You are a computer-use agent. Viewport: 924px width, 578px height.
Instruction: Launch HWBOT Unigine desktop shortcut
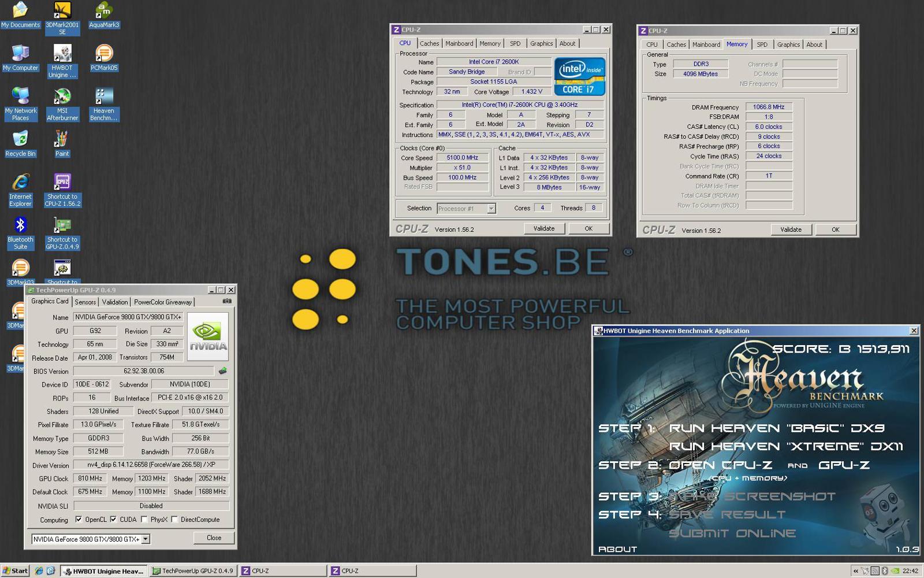tap(62, 61)
